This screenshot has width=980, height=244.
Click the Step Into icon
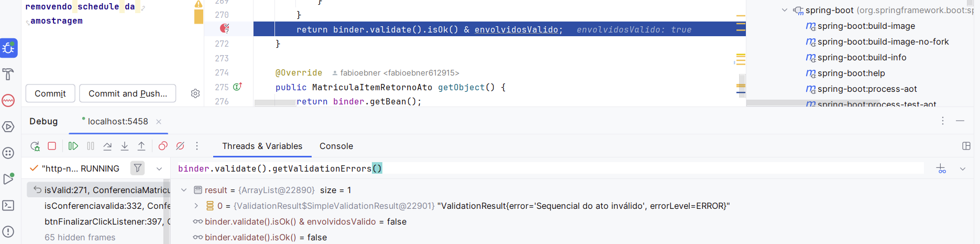pyautogui.click(x=125, y=146)
